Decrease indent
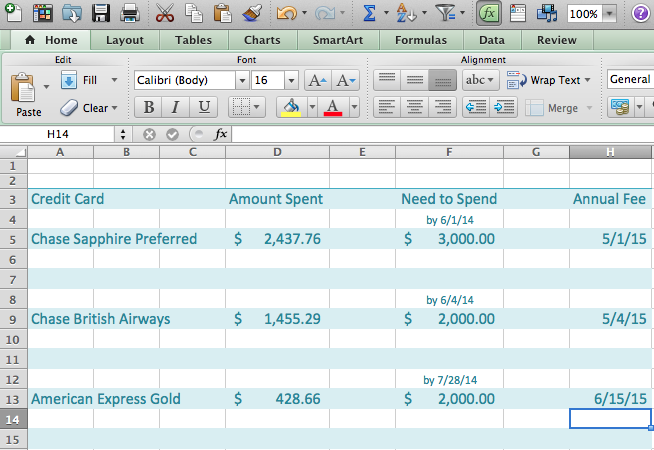The height and width of the screenshot is (450, 654). pyautogui.click(x=476, y=108)
